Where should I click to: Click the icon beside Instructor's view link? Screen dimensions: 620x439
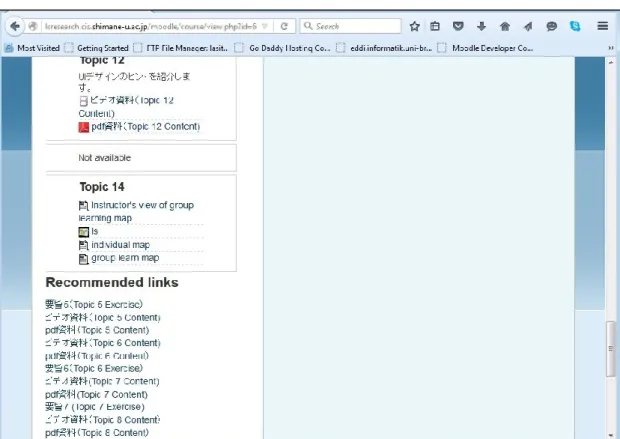[83, 206]
